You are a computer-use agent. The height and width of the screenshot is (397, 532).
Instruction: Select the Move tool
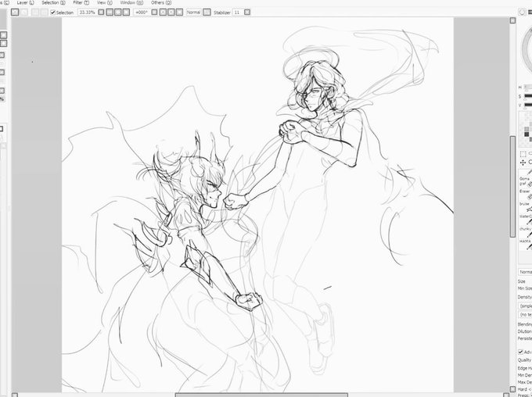pyautogui.click(x=523, y=163)
